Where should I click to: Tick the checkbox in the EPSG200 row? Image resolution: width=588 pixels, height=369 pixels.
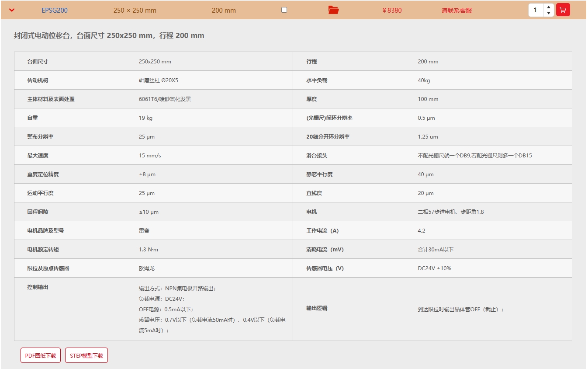point(284,10)
